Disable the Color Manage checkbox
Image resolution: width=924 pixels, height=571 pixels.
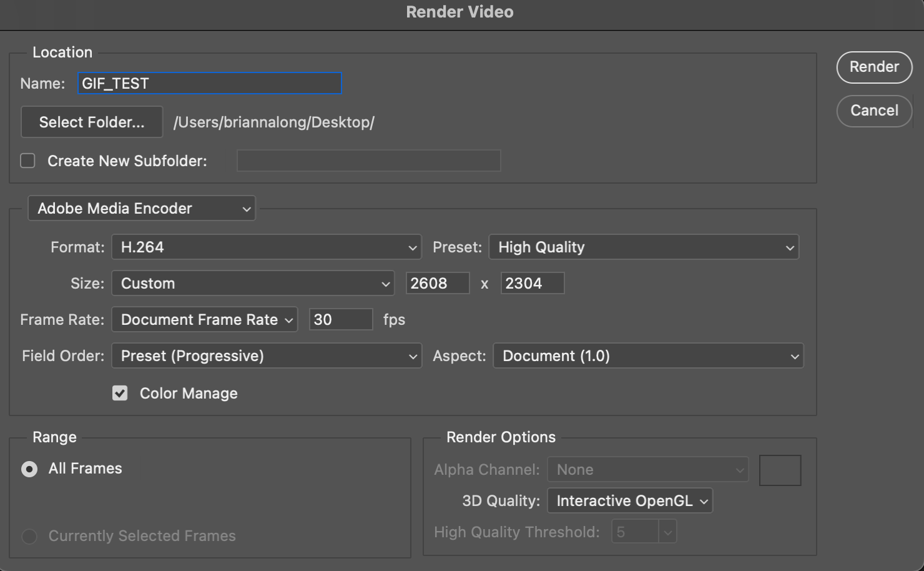click(120, 393)
